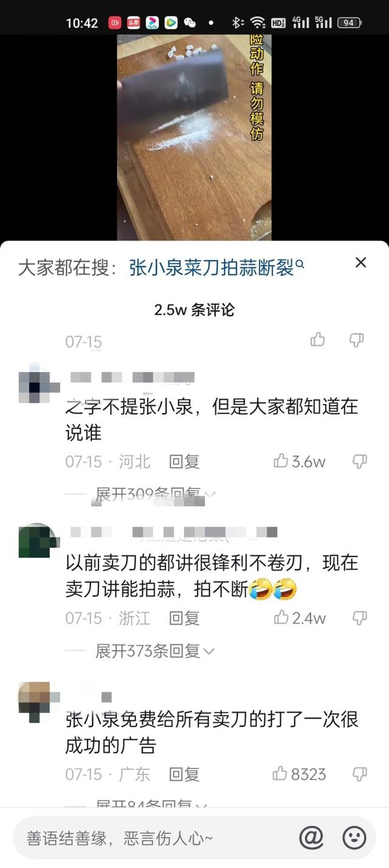Open the emoji picker smiley icon

tap(354, 838)
